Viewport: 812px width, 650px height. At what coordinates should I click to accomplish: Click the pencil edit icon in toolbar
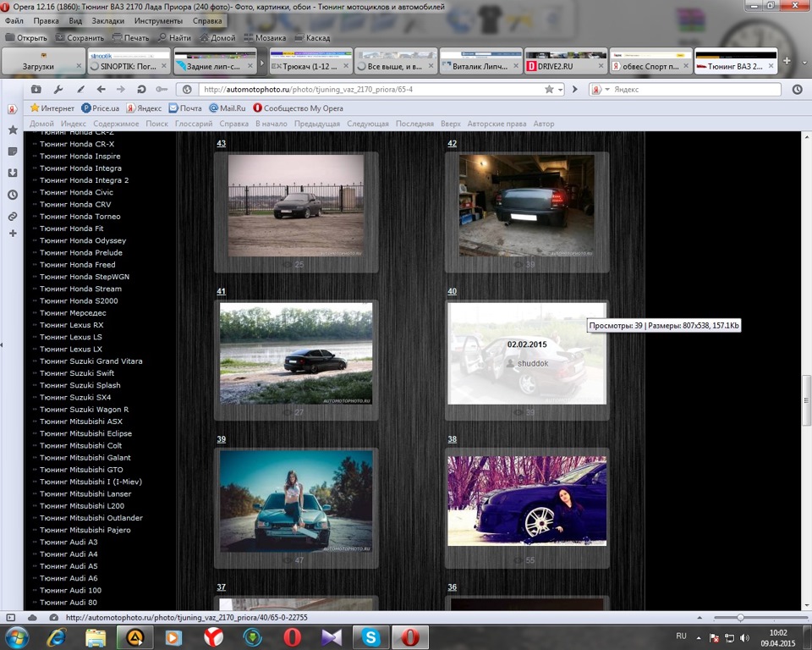[80, 89]
